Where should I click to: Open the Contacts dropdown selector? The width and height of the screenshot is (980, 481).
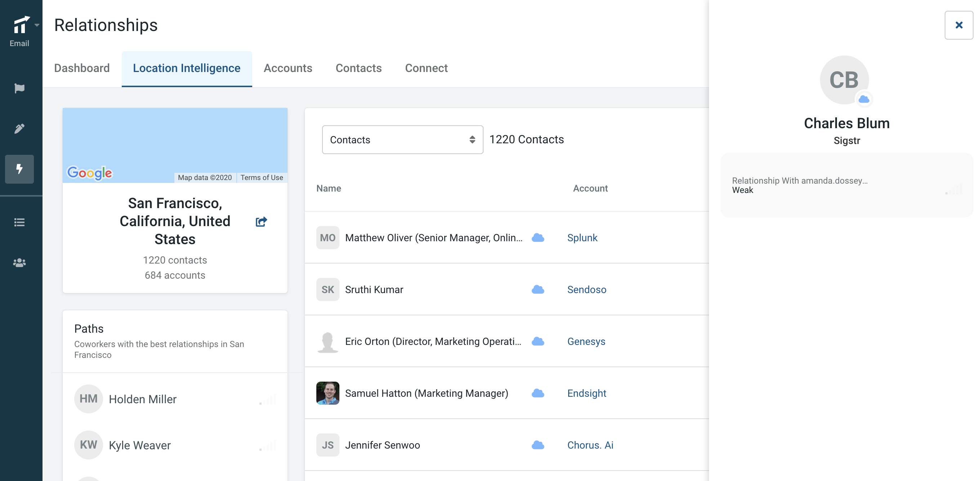pos(402,140)
